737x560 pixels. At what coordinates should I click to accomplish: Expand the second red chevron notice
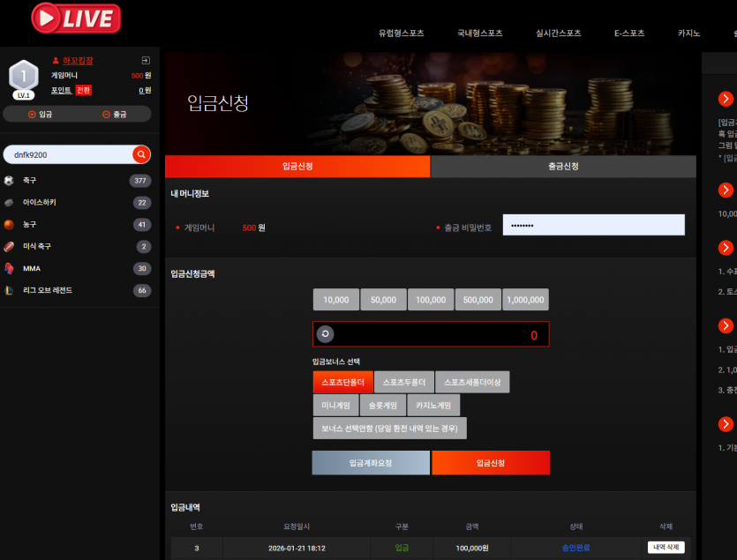(726, 190)
